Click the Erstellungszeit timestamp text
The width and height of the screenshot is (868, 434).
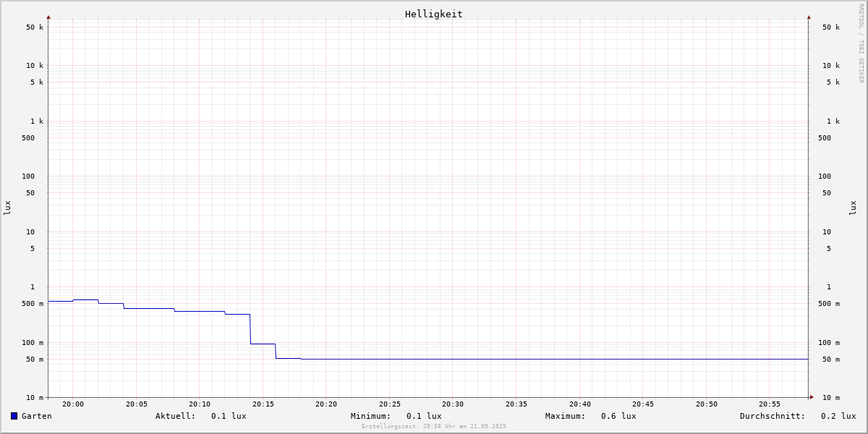click(434, 426)
